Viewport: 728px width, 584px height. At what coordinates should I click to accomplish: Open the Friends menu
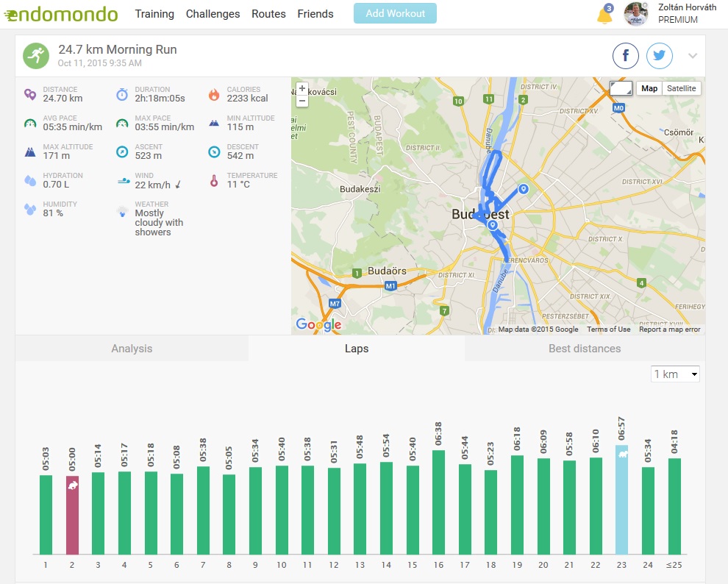(x=315, y=14)
